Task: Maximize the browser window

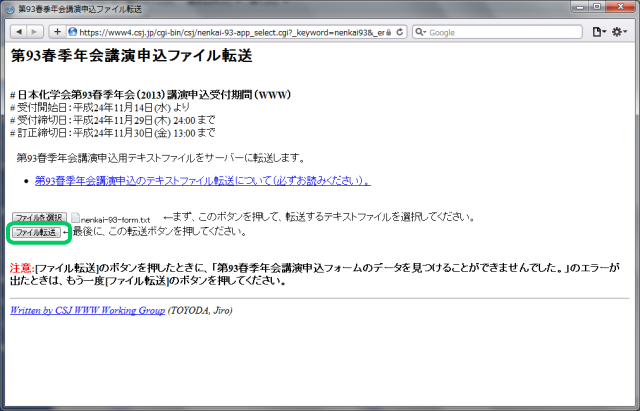Action: tap(596, 7)
